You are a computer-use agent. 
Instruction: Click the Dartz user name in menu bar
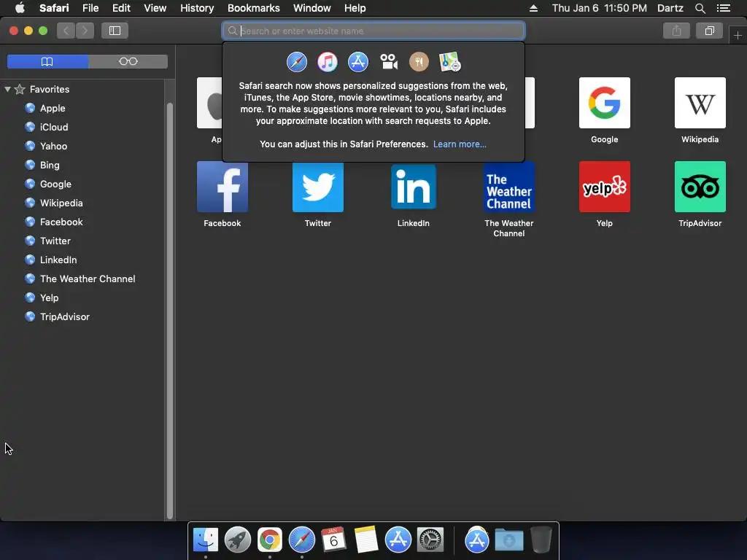pos(670,8)
